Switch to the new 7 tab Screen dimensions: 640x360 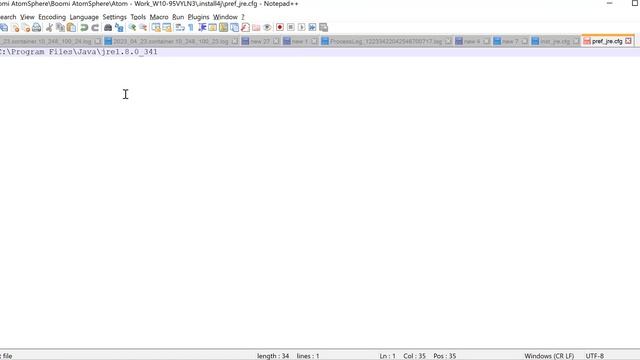pyautogui.click(x=510, y=41)
